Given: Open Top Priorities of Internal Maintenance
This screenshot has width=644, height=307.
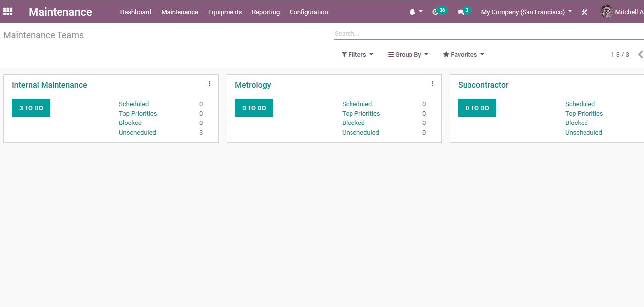Looking at the screenshot, I should [138, 114].
